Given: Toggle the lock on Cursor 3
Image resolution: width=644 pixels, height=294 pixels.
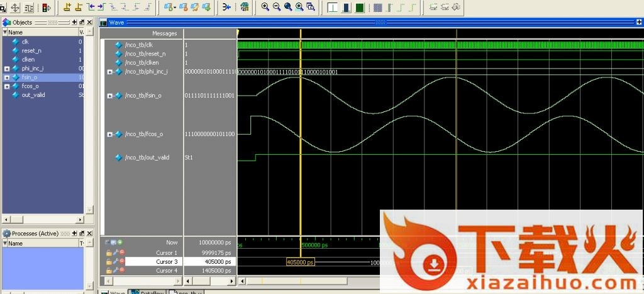Looking at the screenshot, I should click(109, 261).
